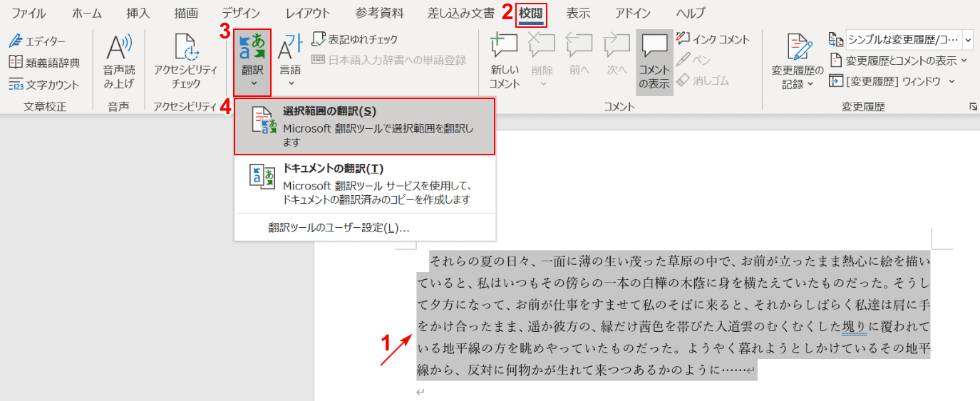980x401 pixels.
Task: Select the 消しゴム eraser
Action: click(703, 80)
